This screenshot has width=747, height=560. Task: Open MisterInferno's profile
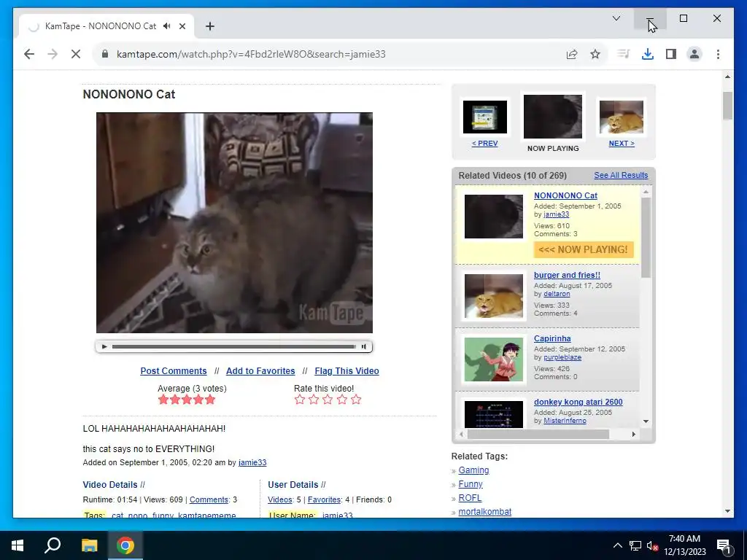(x=565, y=421)
